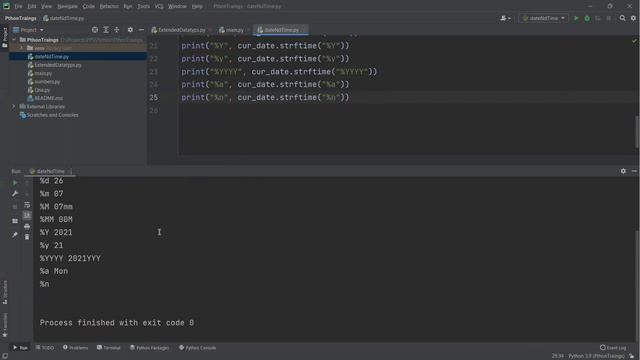This screenshot has width=640, height=360.
Task: Select dateNdTime.py editor tab
Action: pos(281,30)
